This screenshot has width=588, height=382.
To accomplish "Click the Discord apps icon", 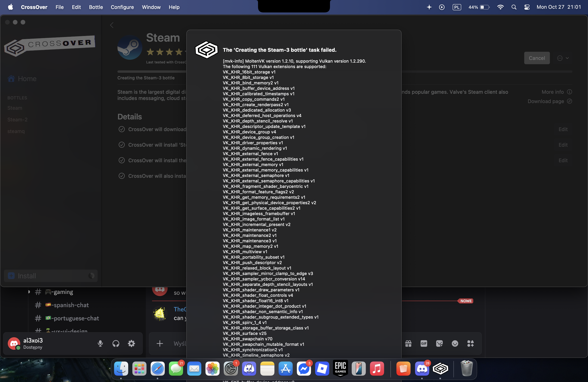I will pyautogui.click(x=470, y=343).
